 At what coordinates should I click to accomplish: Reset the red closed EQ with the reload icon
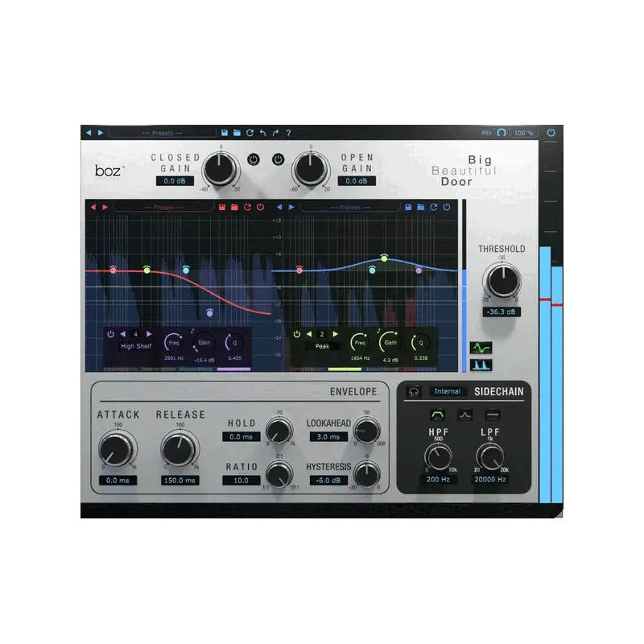point(247,207)
